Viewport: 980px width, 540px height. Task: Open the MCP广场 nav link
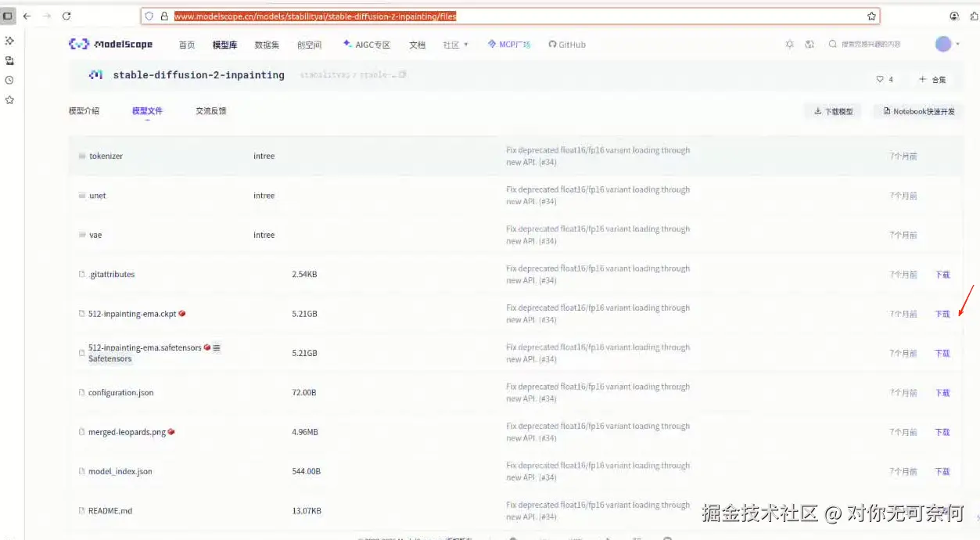pos(508,45)
